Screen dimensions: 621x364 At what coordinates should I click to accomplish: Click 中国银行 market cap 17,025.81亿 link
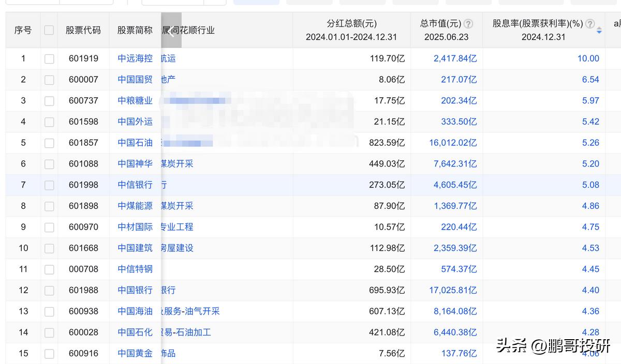(x=453, y=290)
